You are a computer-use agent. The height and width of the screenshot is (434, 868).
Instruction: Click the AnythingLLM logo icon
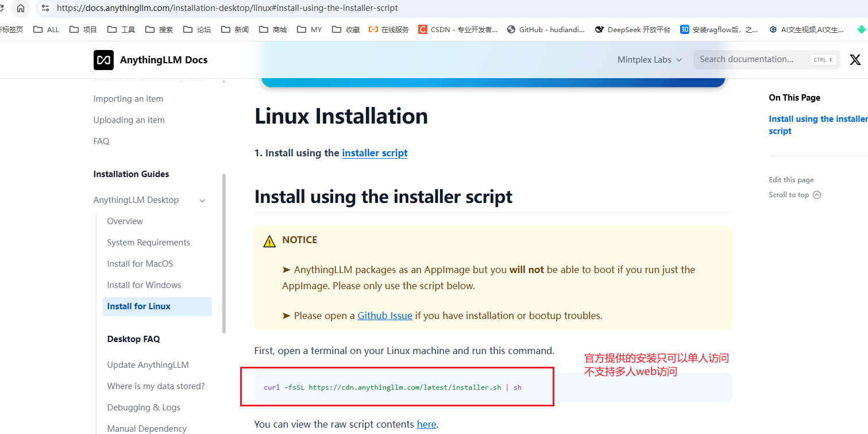103,60
